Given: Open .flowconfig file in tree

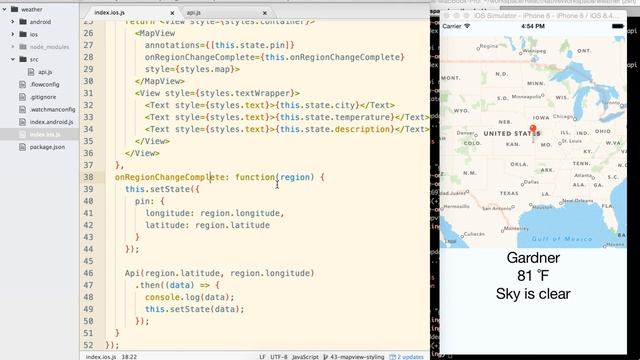Looking at the screenshot, I should coord(44,84).
